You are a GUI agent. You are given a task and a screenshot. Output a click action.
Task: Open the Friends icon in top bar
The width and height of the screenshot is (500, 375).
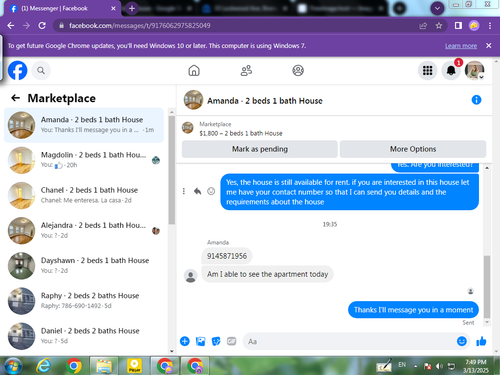point(246,70)
